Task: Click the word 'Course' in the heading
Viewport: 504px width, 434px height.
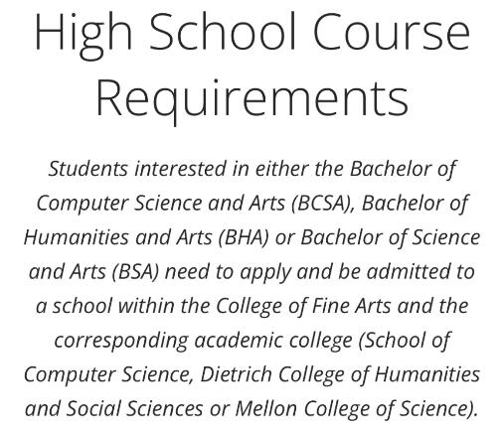Action: [x=392, y=33]
